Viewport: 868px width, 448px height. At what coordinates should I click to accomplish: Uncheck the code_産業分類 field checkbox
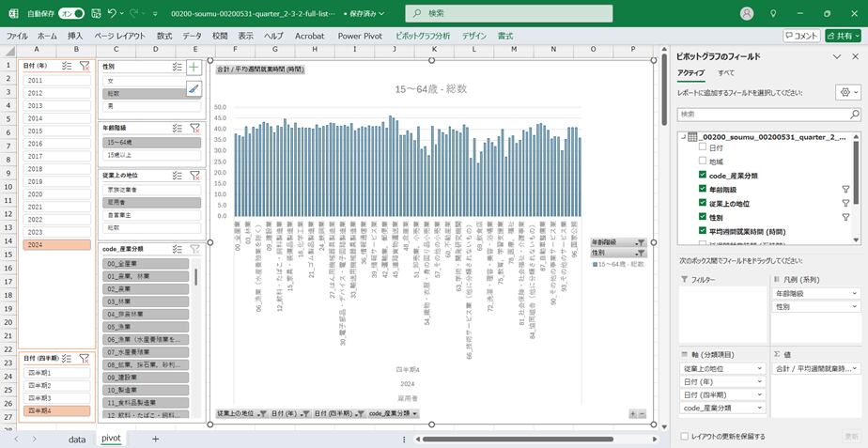coord(703,176)
